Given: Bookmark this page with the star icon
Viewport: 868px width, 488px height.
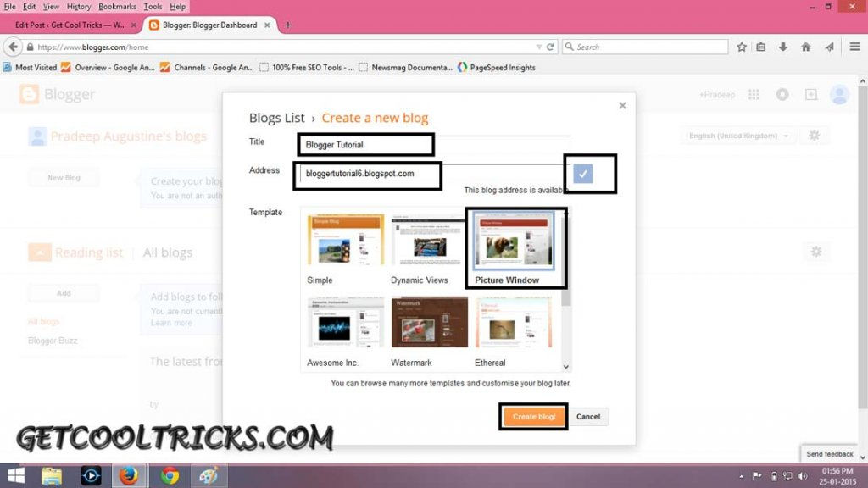Looking at the screenshot, I should 742,47.
